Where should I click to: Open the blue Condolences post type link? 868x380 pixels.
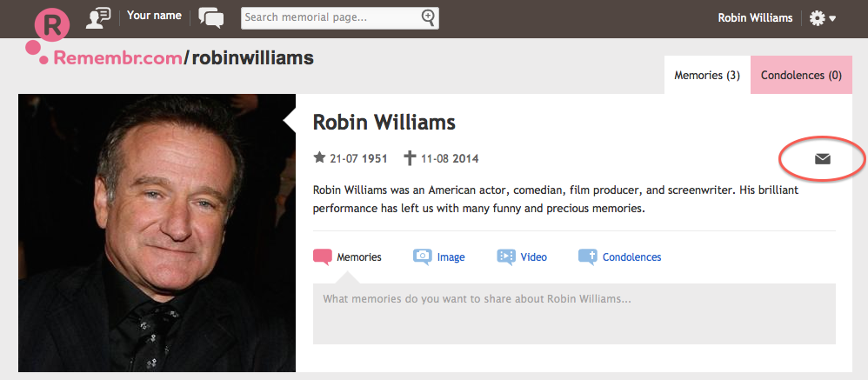[x=620, y=257]
